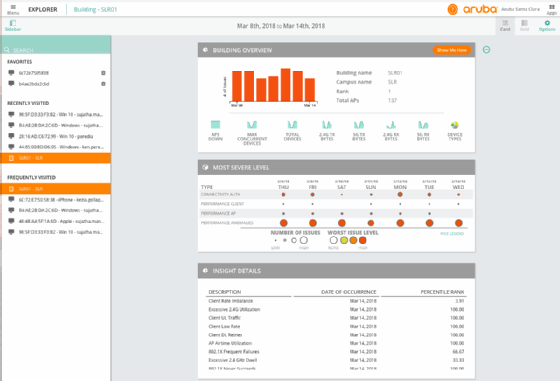The height and width of the screenshot is (381, 560).
Task: Collapse Building Overview with the minus circle
Action: [486, 50]
